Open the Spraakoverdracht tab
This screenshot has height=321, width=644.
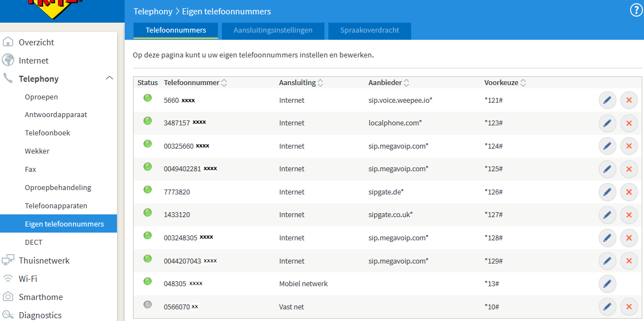tap(369, 30)
